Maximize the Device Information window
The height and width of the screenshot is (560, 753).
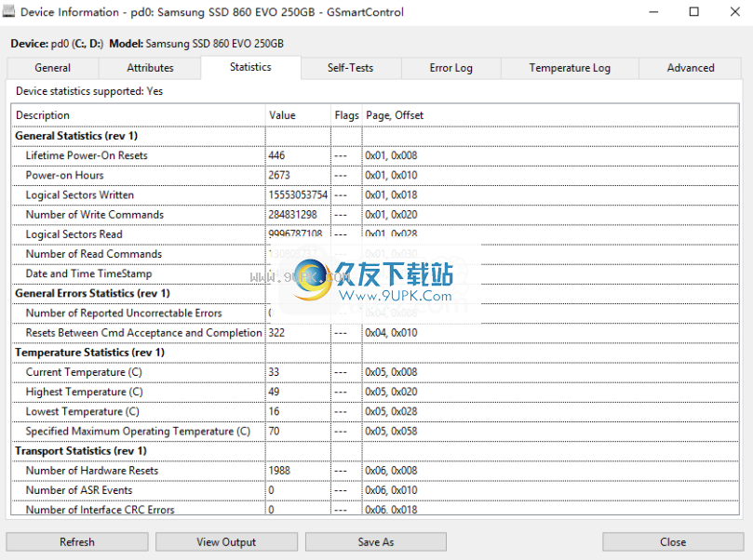pos(694,11)
